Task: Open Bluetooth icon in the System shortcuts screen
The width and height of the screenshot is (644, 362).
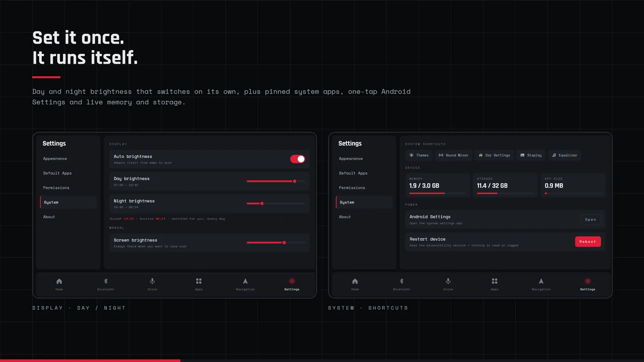Action: tap(401, 281)
